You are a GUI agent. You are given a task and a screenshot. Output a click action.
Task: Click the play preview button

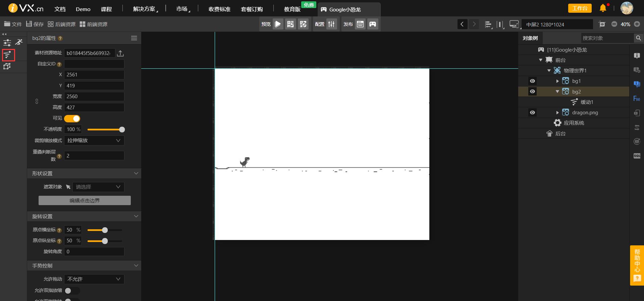(x=278, y=24)
